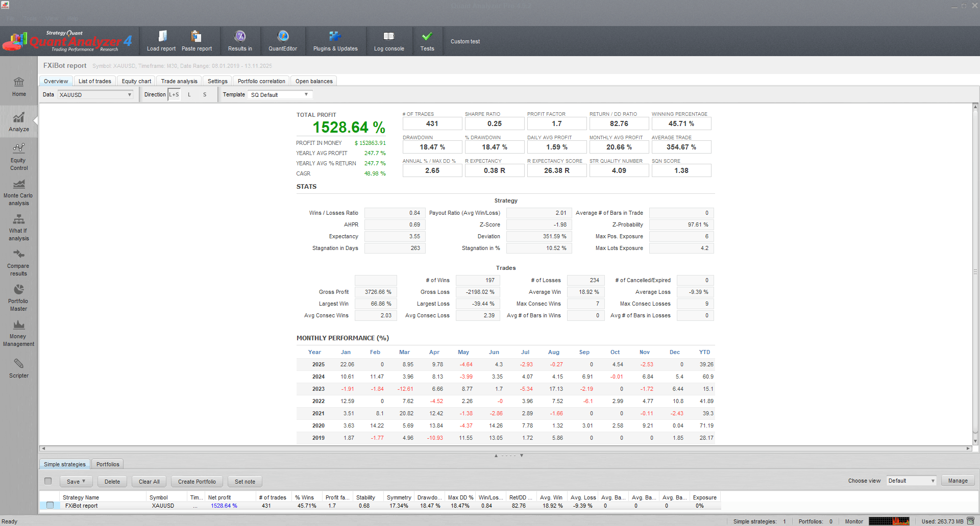980x526 pixels.
Task: Toggle the select-all strategies checkbox
Action: (48, 481)
